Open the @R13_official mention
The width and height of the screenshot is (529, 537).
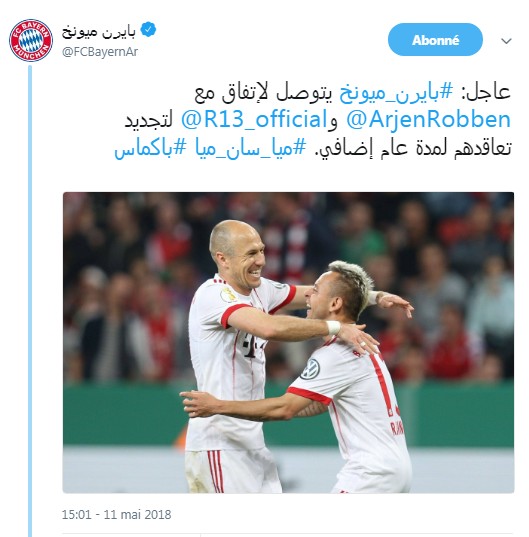click(x=255, y=120)
